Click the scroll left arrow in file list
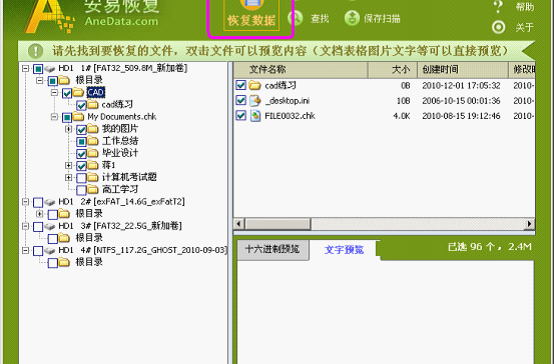Screen dimensions: 554x364 coord(239,224)
